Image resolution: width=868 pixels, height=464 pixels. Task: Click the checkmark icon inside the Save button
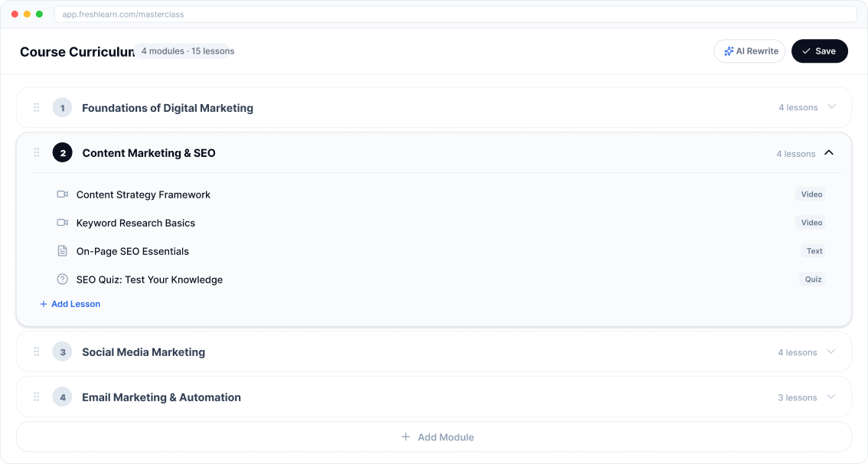tap(807, 51)
